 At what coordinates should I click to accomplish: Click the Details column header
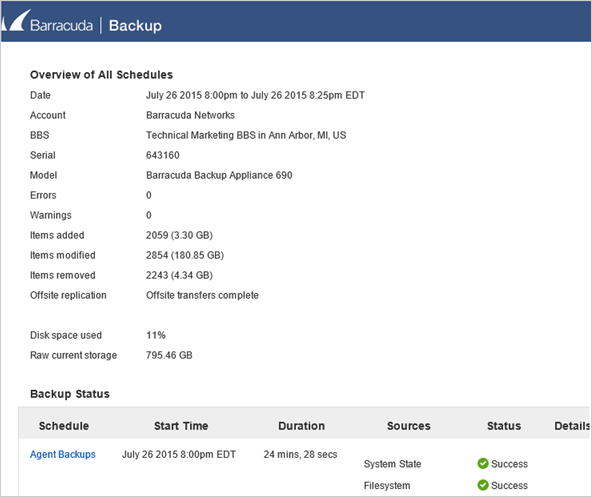572,426
